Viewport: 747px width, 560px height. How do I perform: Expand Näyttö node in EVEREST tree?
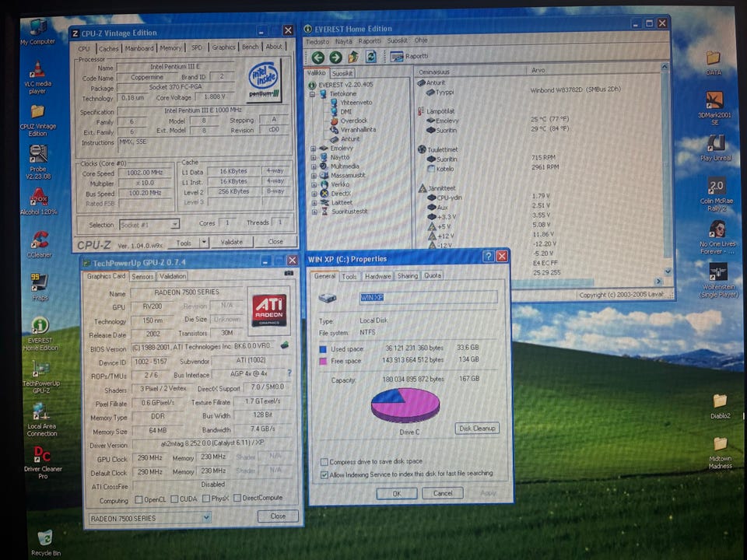pos(314,158)
